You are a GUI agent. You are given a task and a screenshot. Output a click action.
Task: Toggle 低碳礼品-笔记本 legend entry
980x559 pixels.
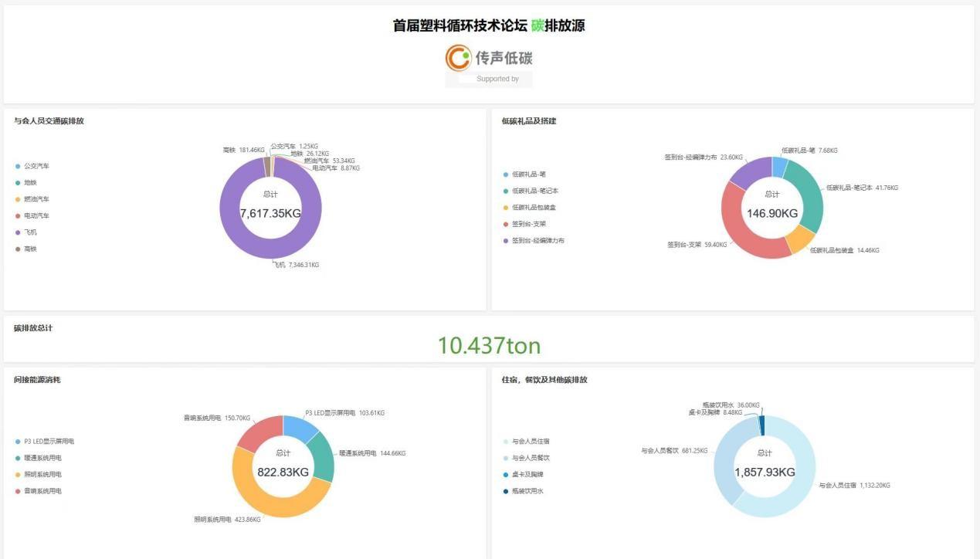coord(531,191)
